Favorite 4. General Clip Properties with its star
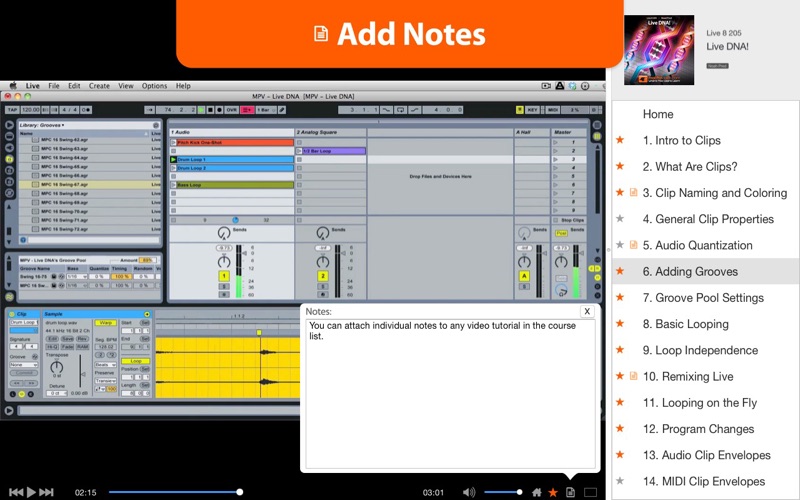800x500 pixels. pyautogui.click(x=620, y=218)
